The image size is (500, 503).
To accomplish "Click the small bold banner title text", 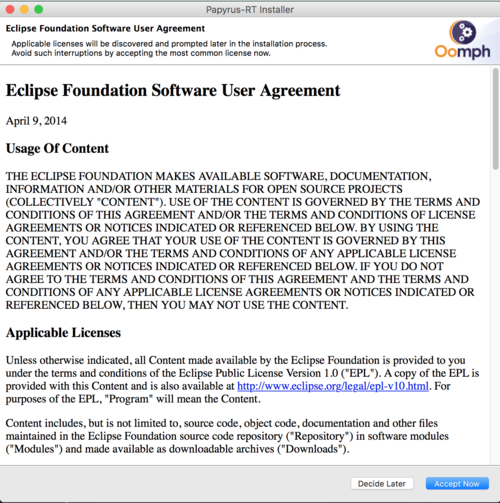I will (105, 28).
